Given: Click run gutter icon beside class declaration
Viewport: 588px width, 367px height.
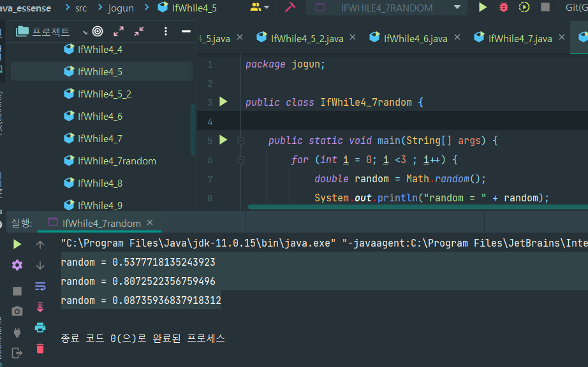Looking at the screenshot, I should 223,102.
